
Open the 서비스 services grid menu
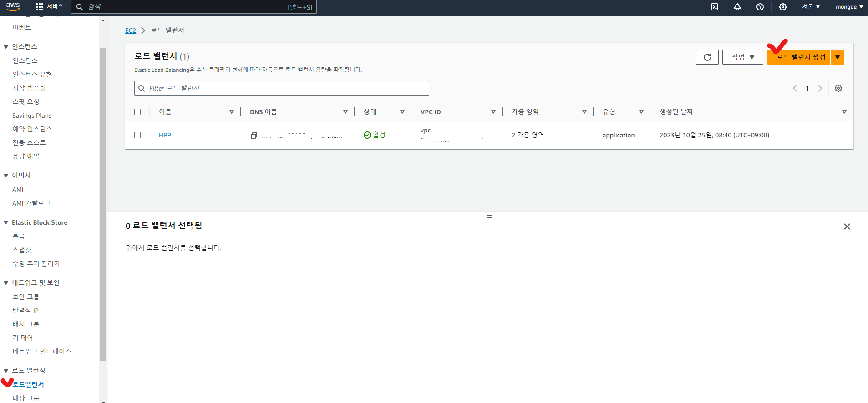pos(49,7)
